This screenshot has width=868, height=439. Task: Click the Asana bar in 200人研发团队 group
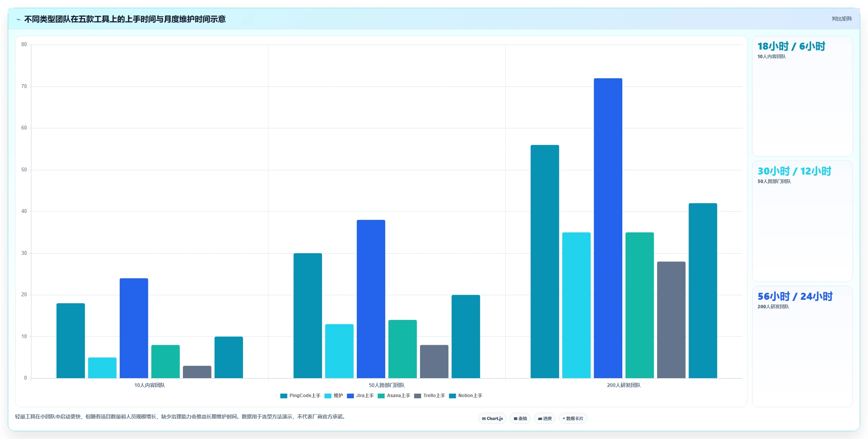pyautogui.click(x=640, y=305)
